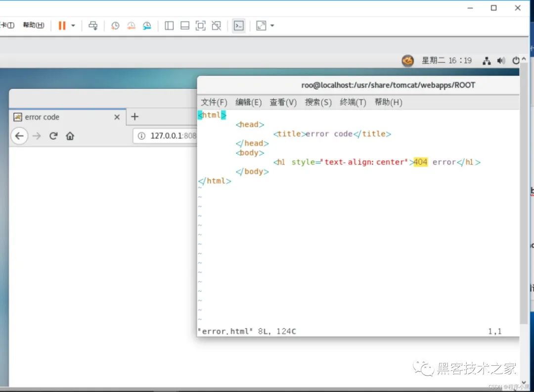Click the revert to snapshot icon
Image resolution: width=534 pixels, height=392 pixels.
131,26
